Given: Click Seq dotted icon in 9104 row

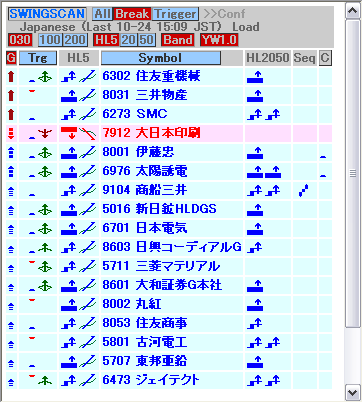Looking at the screenshot, I should tap(304, 190).
